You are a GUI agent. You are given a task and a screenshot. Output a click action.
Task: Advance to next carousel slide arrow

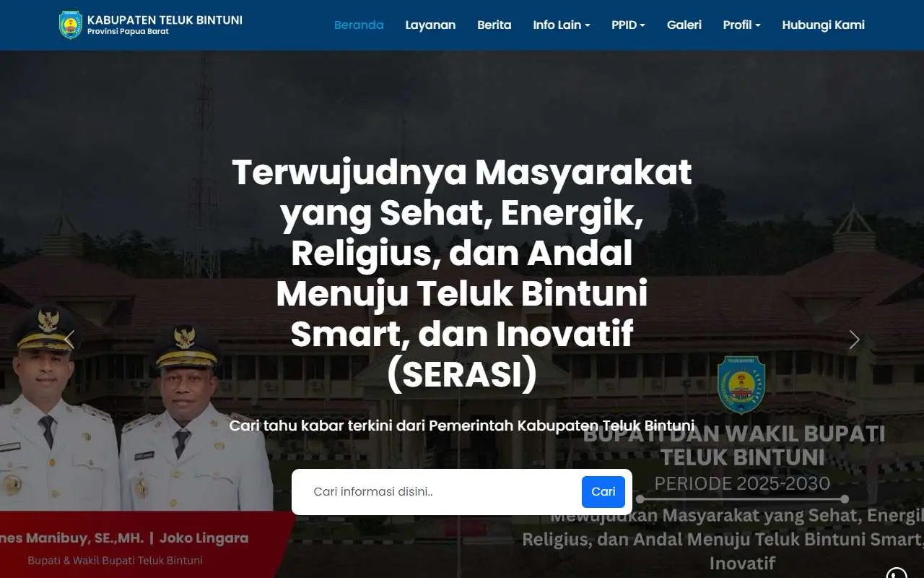coord(855,340)
